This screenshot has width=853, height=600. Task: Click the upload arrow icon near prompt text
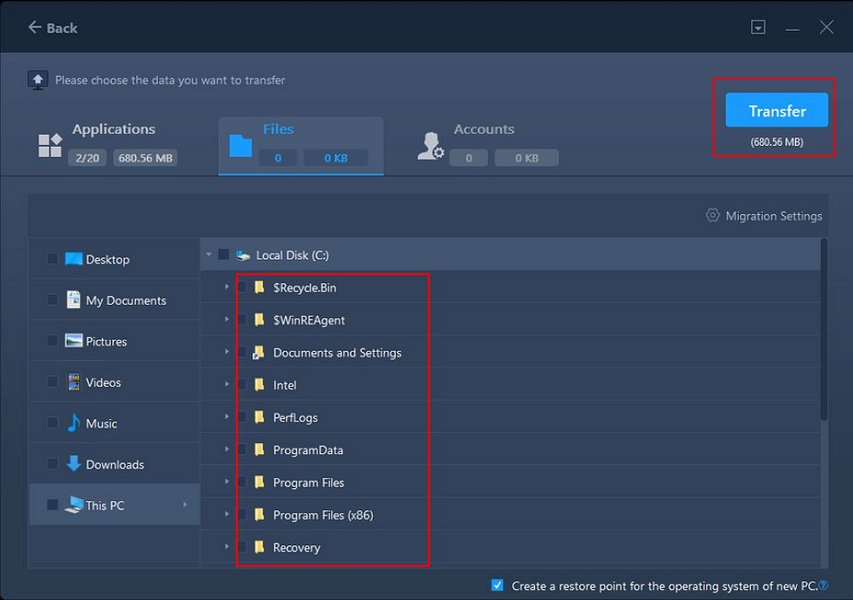[x=38, y=78]
